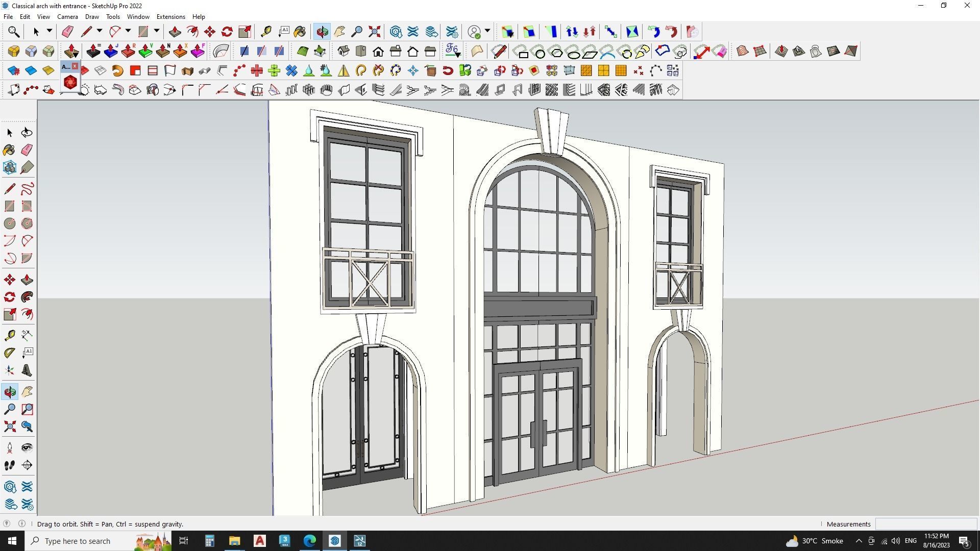Select the Iso house view icon
This screenshot has width=980, height=551.
[x=344, y=51]
